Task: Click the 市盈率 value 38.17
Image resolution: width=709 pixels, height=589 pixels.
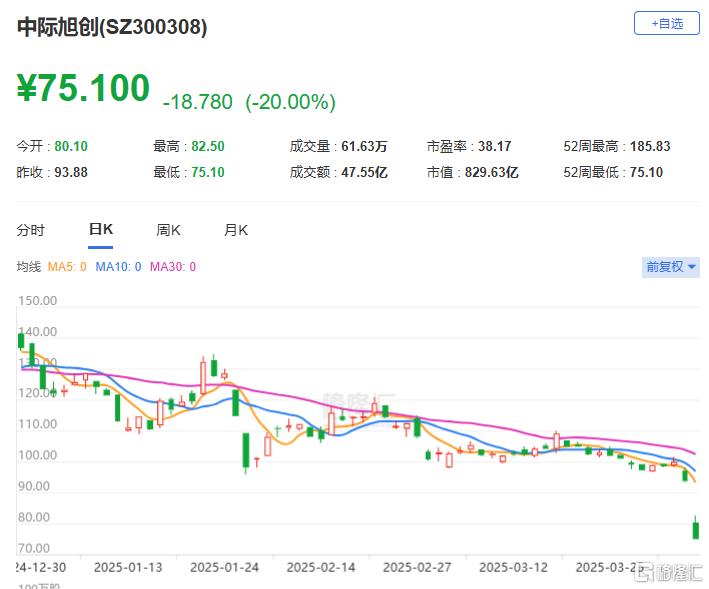Action: point(495,146)
